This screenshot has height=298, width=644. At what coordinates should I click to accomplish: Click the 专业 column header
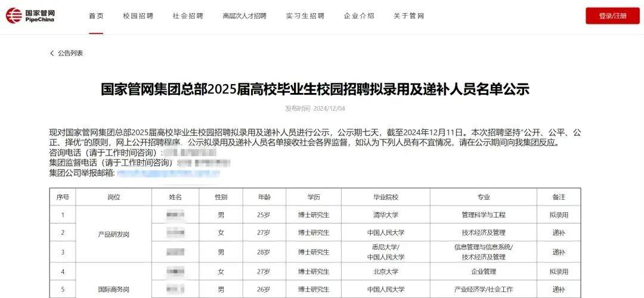484,197
